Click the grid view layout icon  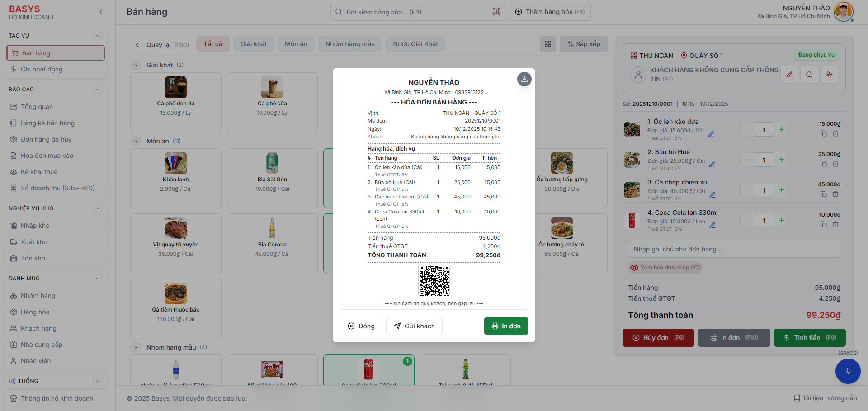pyautogui.click(x=547, y=44)
